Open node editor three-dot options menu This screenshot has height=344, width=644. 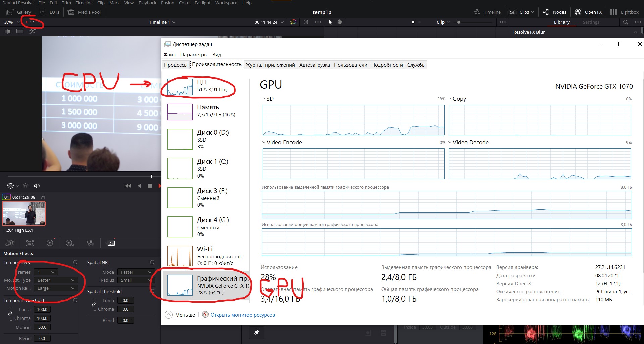(502, 22)
